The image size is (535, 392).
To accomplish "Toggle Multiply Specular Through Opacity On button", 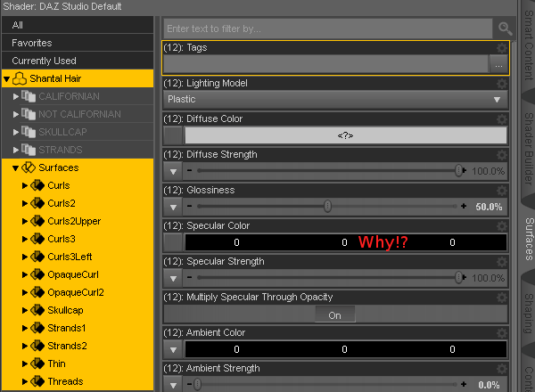I will pos(334,315).
